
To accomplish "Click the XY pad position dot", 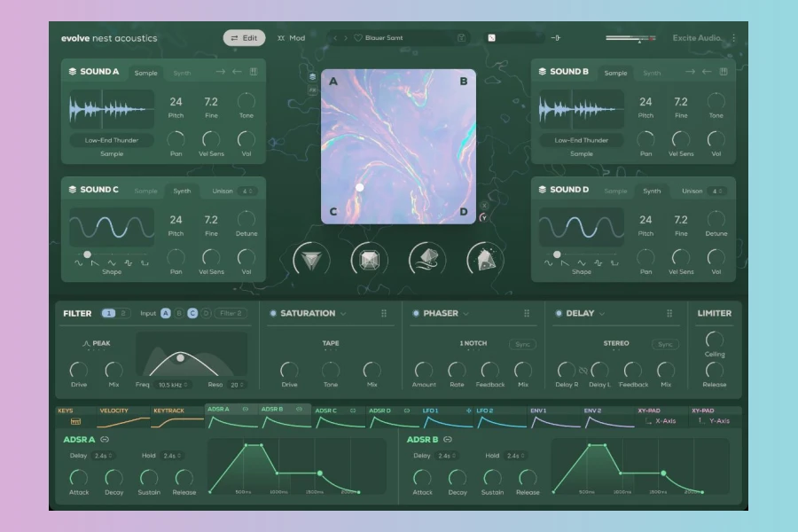I will point(360,187).
